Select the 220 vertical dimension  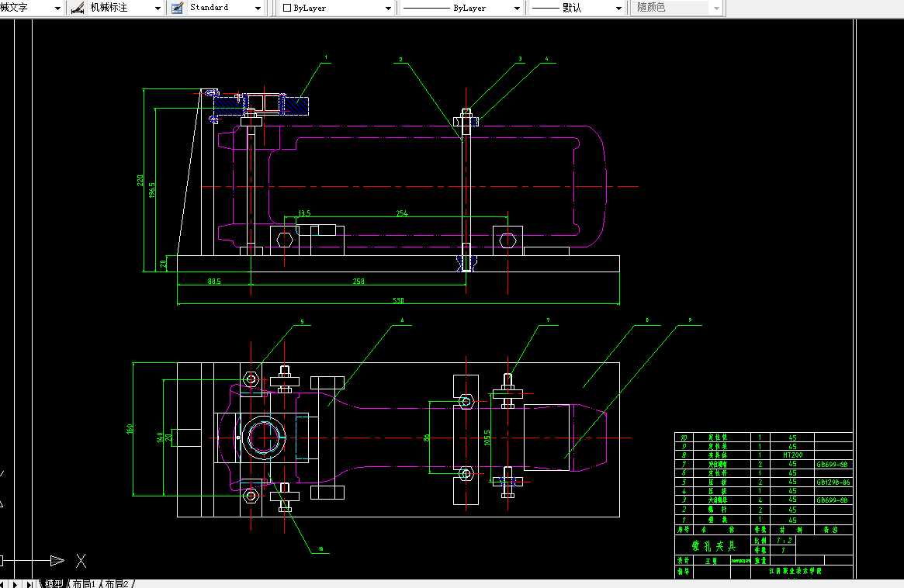(140, 181)
